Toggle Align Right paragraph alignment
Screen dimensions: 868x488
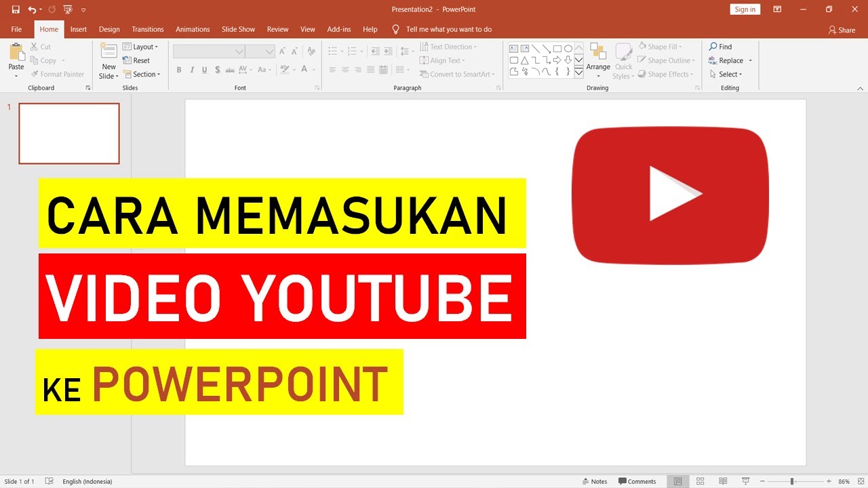coord(358,70)
